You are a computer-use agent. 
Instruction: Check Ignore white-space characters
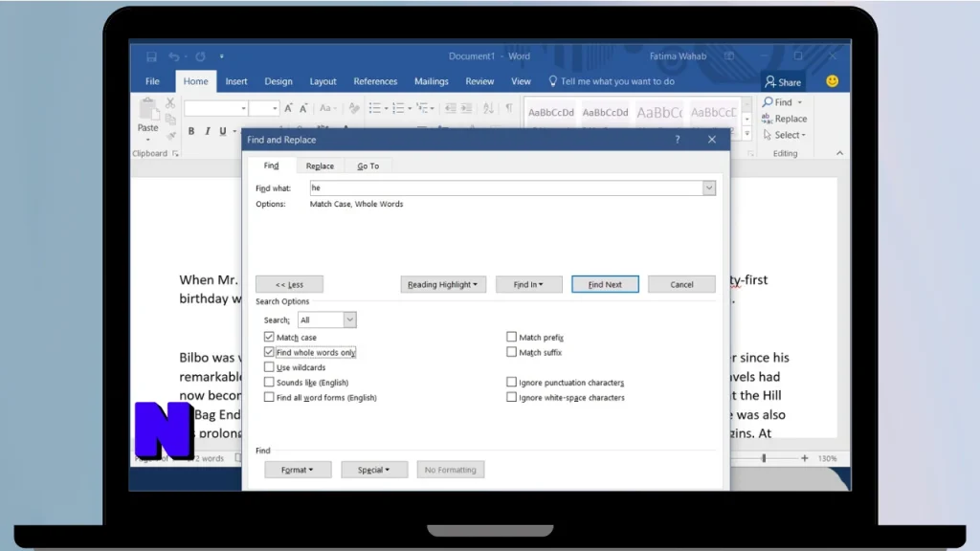[x=511, y=397]
